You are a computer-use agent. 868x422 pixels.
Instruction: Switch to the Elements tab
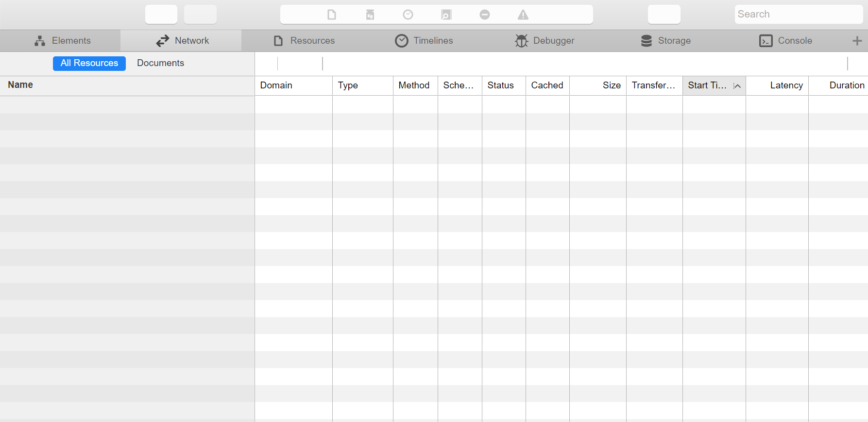pos(60,41)
